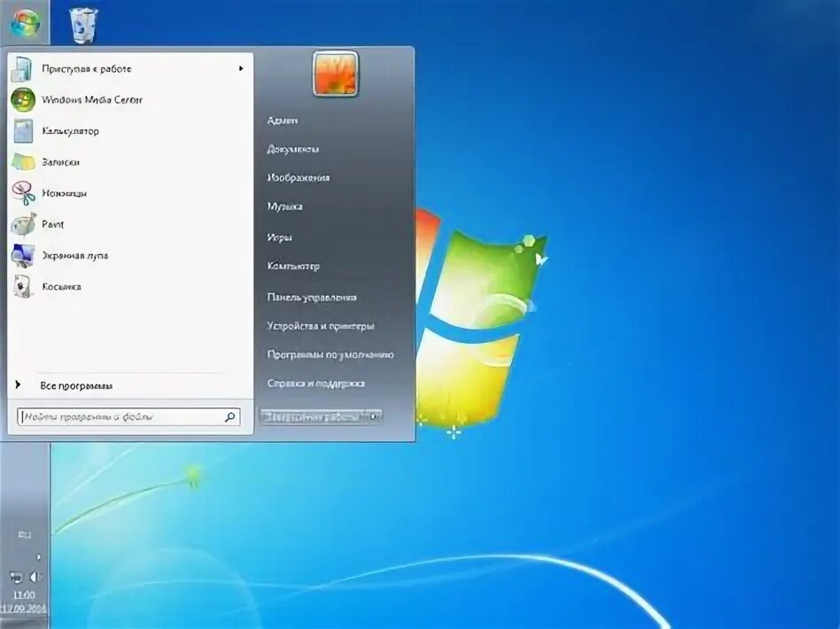Open the network tray icon
Screen dimensions: 840x629
pos(16,577)
